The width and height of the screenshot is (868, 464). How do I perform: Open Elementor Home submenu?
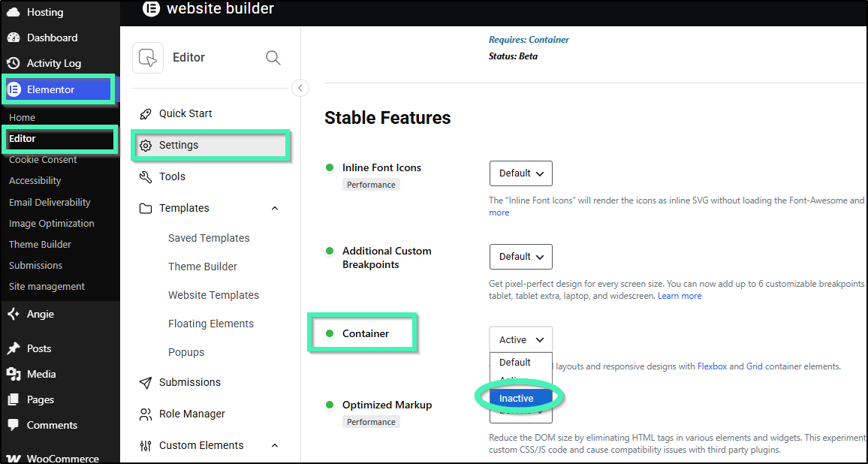22,117
